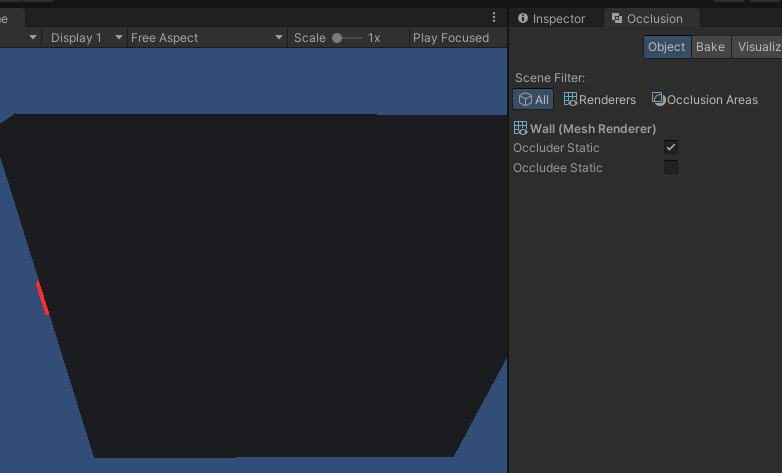782x473 pixels.
Task: Open the Display 1 dropdown
Action: (x=84, y=37)
